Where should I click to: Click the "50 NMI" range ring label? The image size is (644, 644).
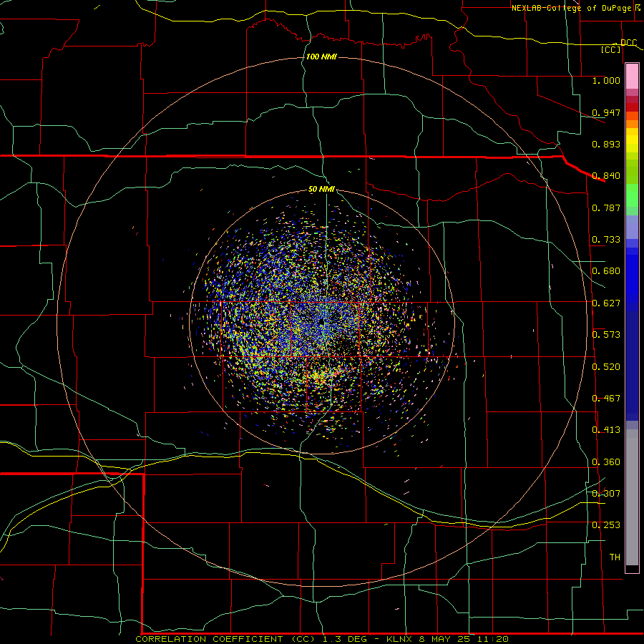[x=321, y=190]
